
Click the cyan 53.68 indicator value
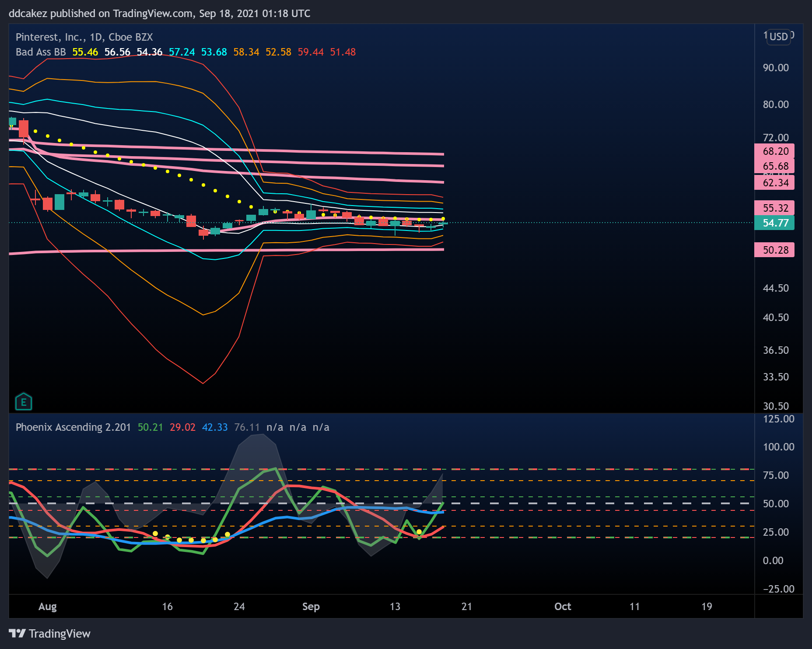pos(214,52)
